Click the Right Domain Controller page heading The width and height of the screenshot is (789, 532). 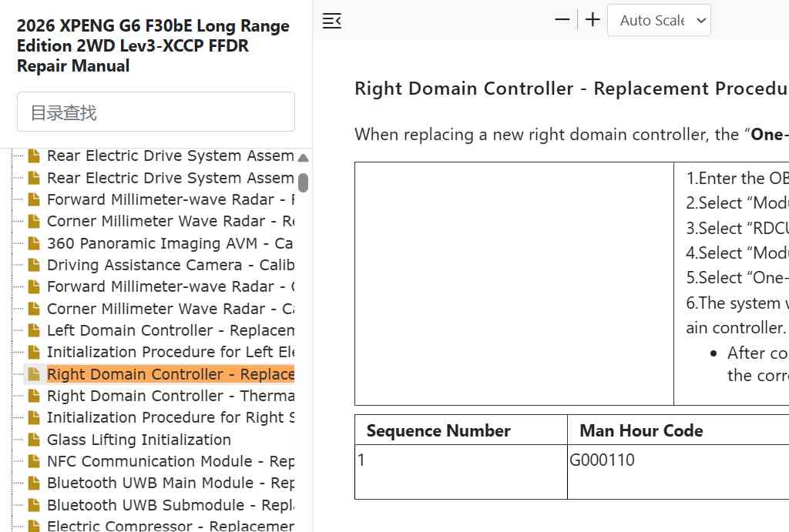pos(572,89)
